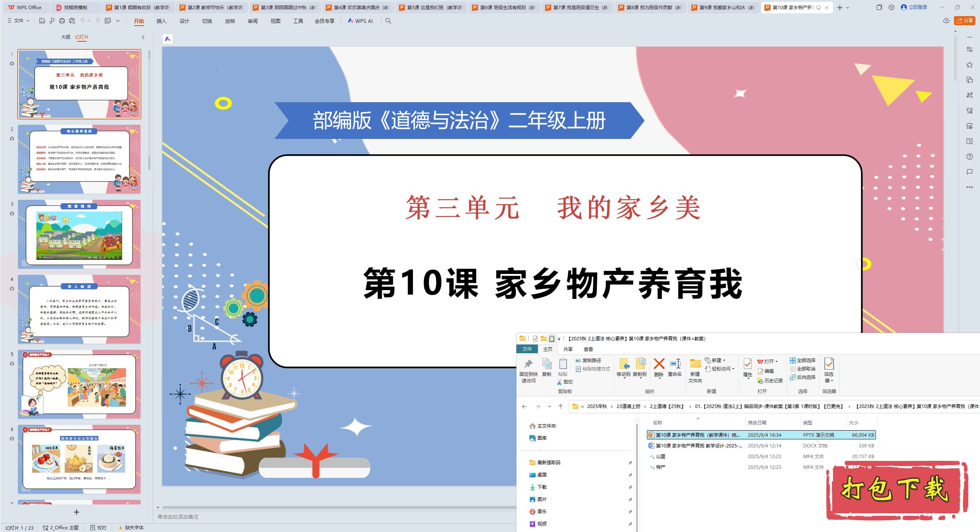This screenshot has height=532, width=980.
Task: Click the Help question mark sidebar icon
Action: 969,157
